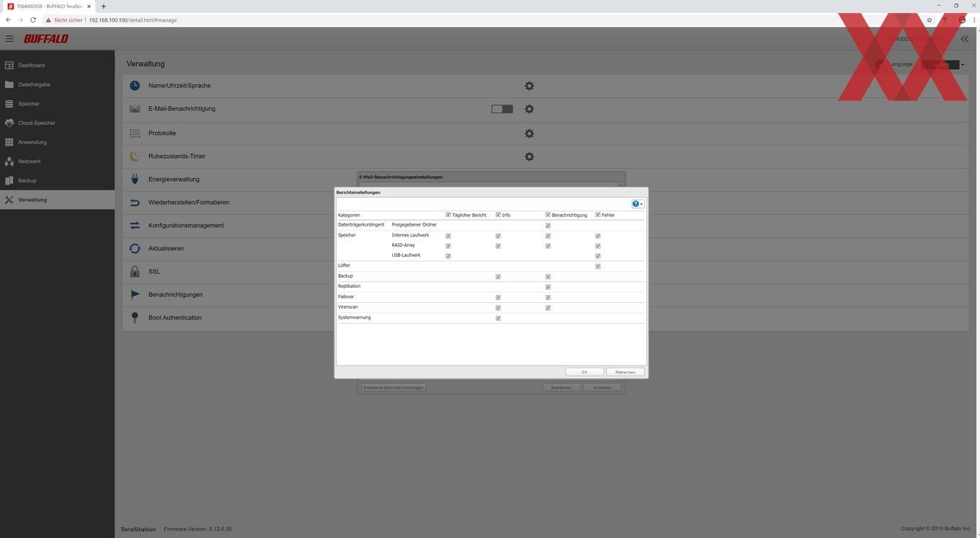Open gear settings for Name/Uhrzeit/Sprache
980x538 pixels.
(x=529, y=86)
